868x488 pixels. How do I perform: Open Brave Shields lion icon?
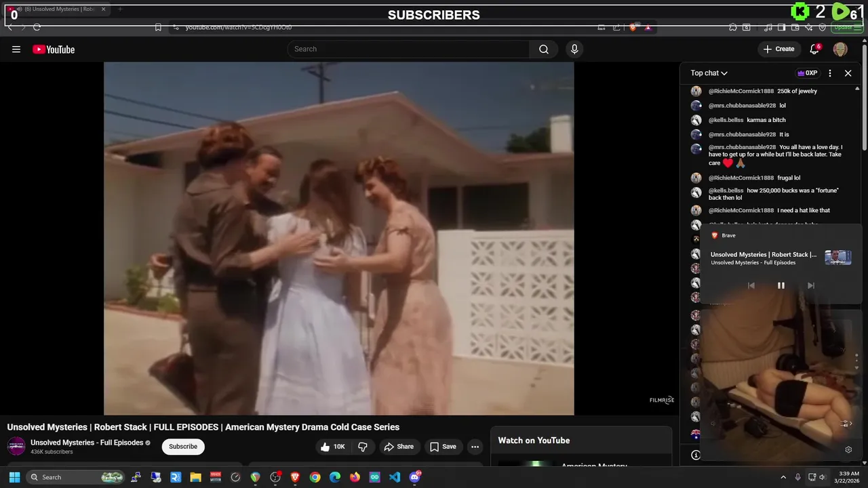(633, 28)
